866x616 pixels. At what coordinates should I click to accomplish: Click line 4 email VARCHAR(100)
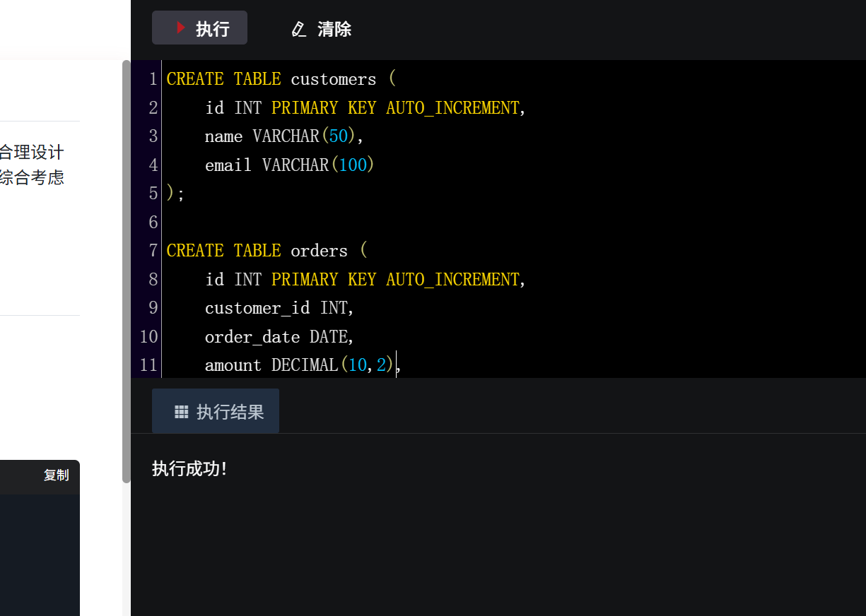pyautogui.click(x=289, y=165)
